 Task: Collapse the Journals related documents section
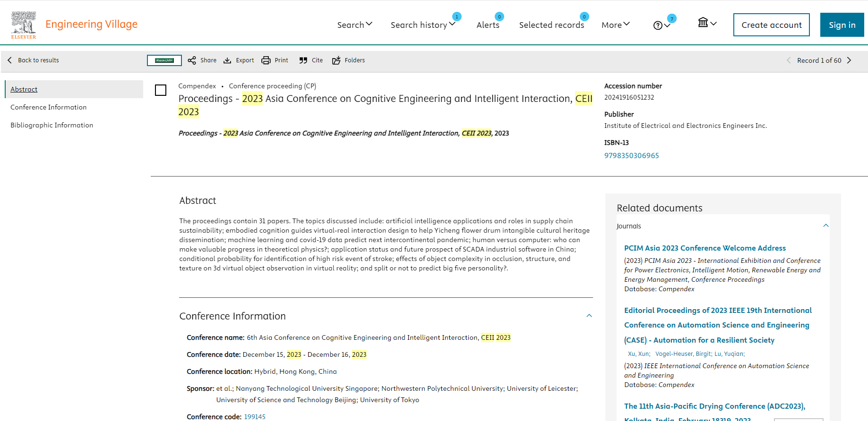click(x=826, y=226)
